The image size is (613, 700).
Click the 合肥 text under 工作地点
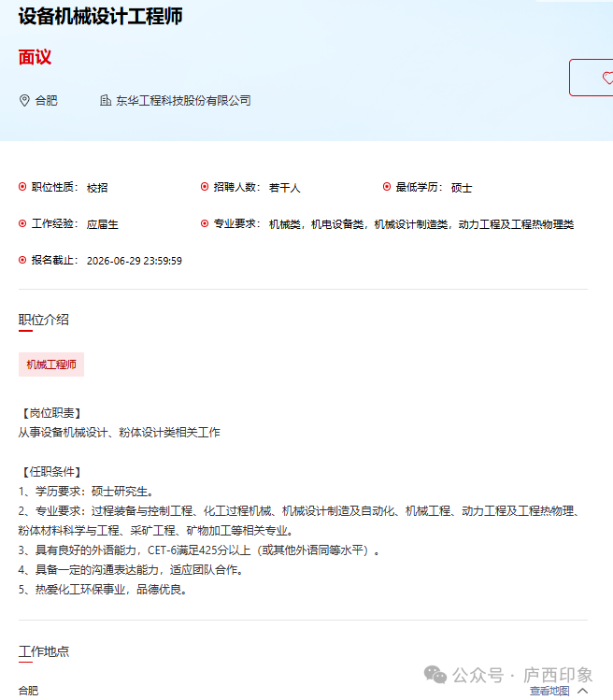[x=29, y=691]
